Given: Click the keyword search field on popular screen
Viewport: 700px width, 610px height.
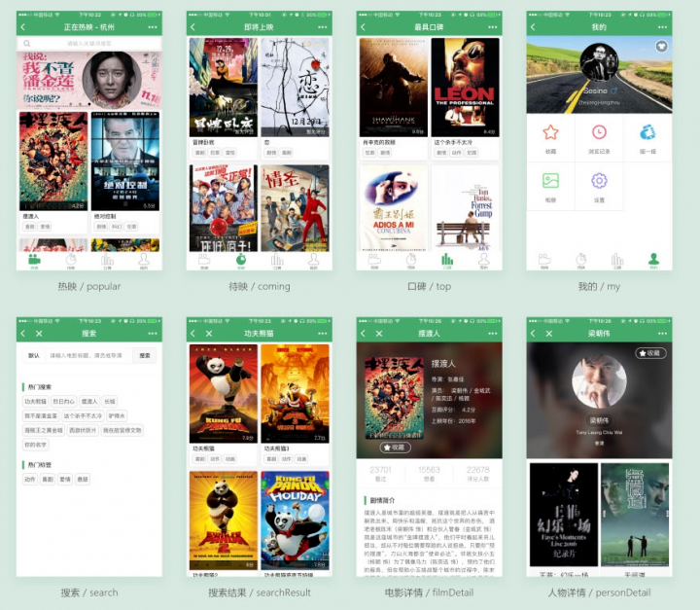Looking at the screenshot, I should (89, 44).
